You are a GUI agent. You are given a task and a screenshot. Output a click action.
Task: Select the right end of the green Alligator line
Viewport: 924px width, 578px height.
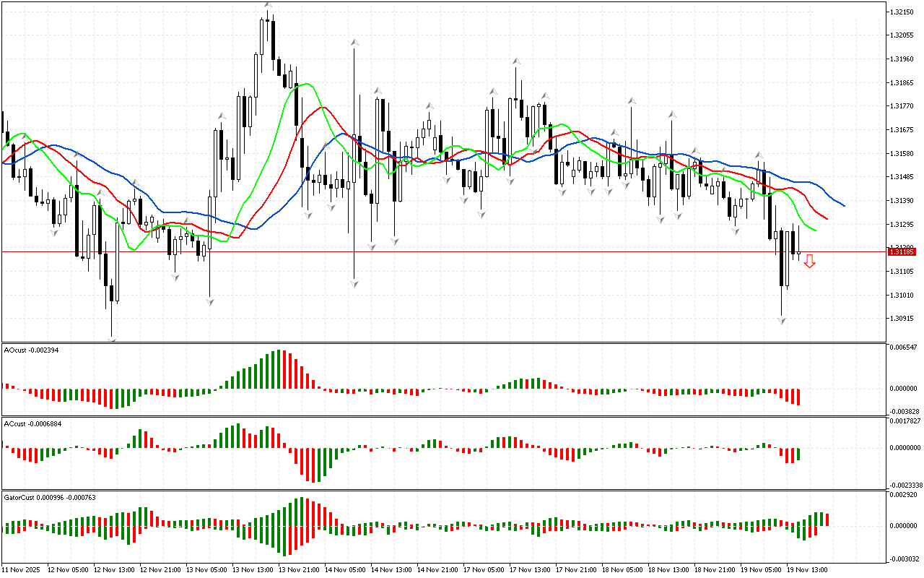[816, 231]
